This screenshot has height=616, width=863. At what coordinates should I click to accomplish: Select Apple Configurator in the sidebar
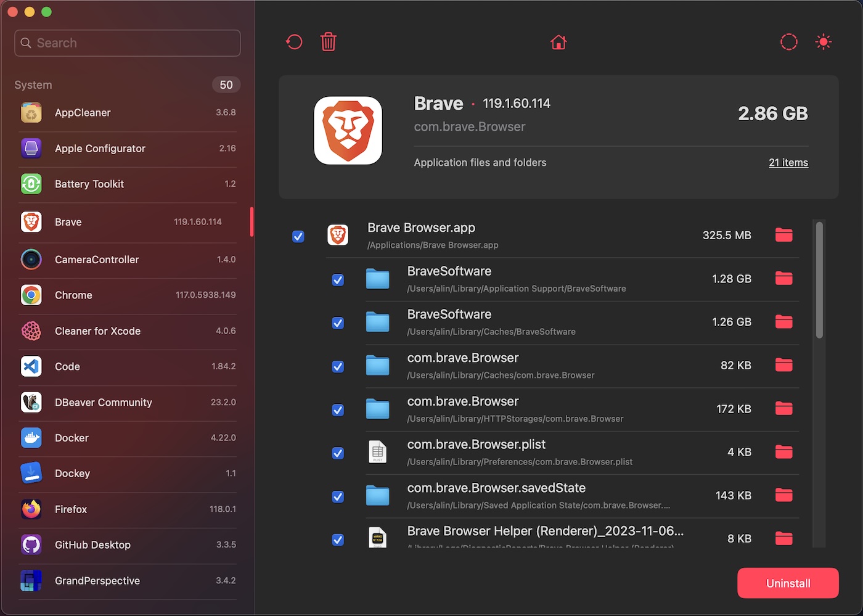point(128,149)
